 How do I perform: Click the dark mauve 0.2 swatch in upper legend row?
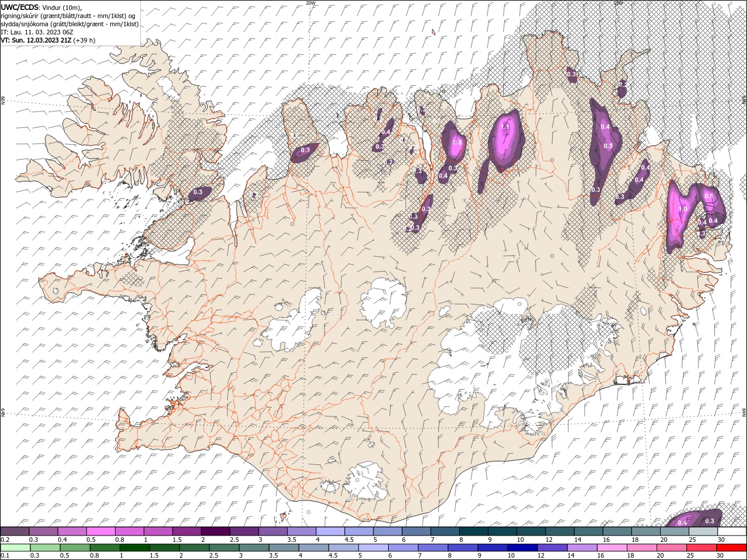point(15,531)
